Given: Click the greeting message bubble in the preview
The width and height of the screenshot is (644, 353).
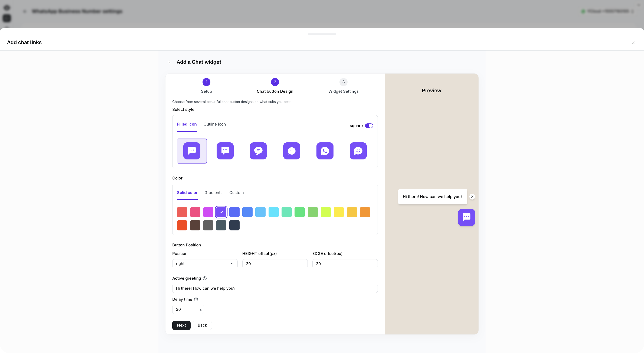Looking at the screenshot, I should [433, 197].
